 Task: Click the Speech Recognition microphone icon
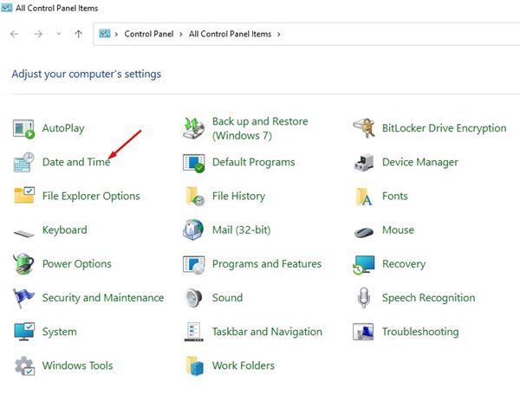(x=364, y=298)
